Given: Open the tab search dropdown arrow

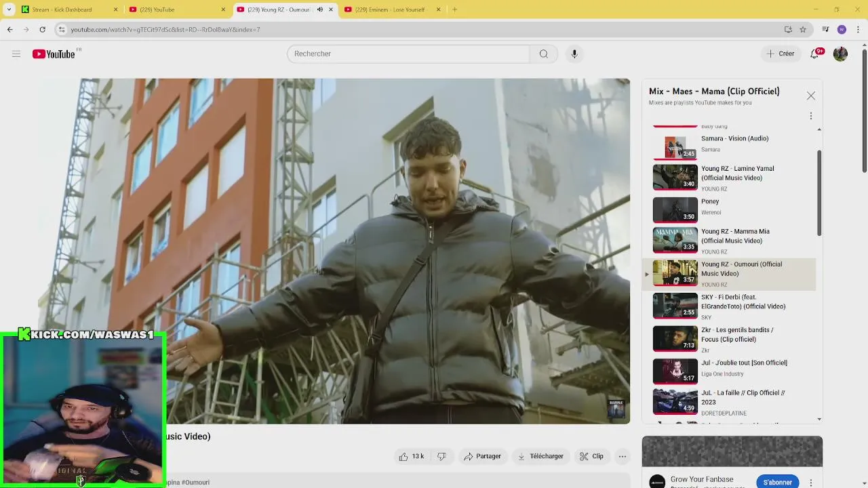Looking at the screenshot, I should (x=9, y=9).
